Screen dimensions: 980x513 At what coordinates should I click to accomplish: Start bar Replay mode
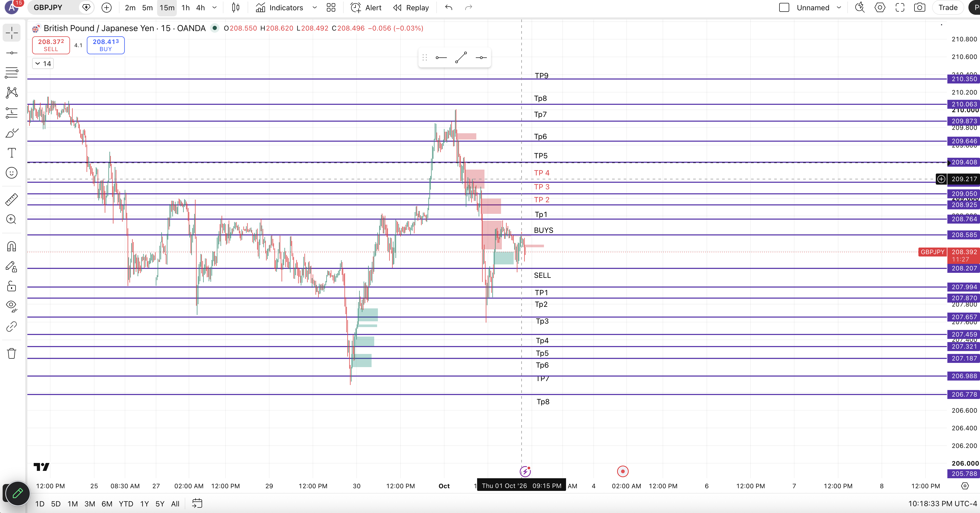(x=411, y=8)
